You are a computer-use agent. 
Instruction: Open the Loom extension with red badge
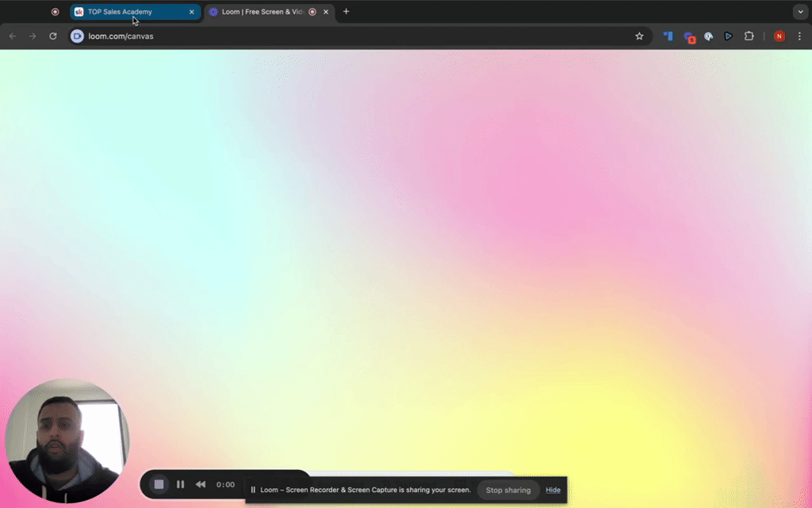coord(689,37)
